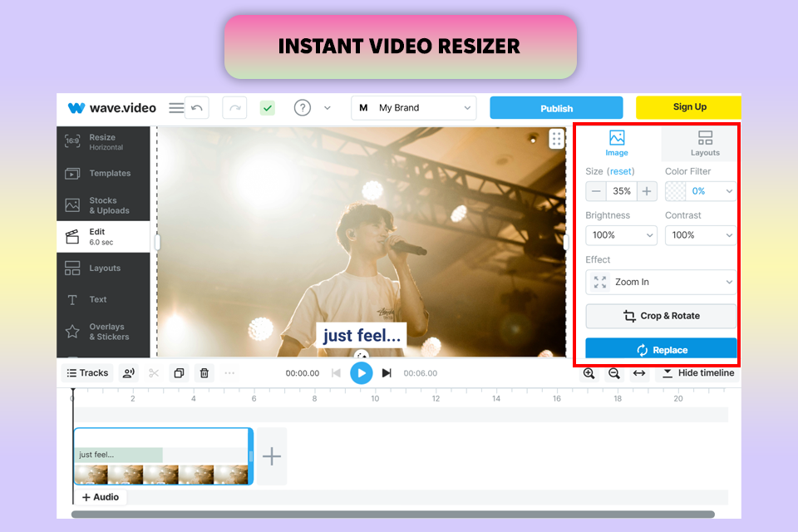Increase image size with plus button
This screenshot has height=532, width=798.
(x=647, y=191)
